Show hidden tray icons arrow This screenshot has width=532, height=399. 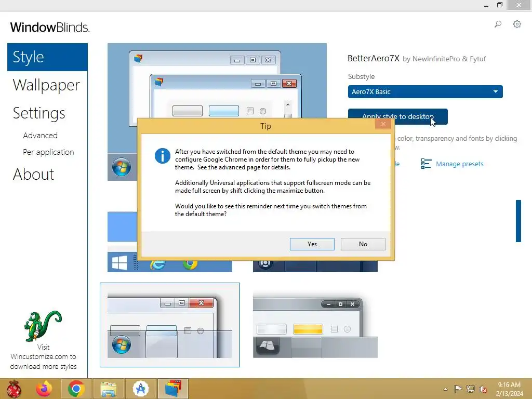445,389
